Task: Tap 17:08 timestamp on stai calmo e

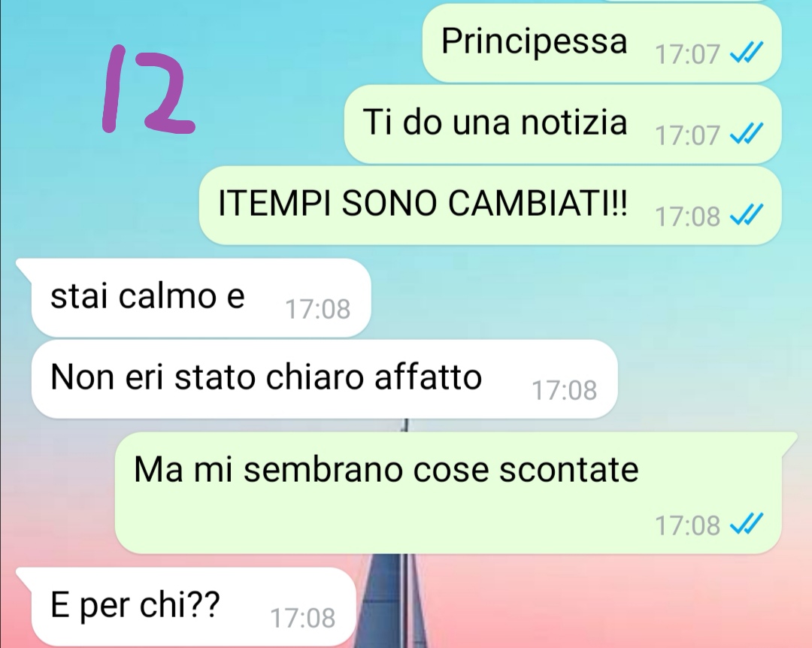Action: coord(317,309)
